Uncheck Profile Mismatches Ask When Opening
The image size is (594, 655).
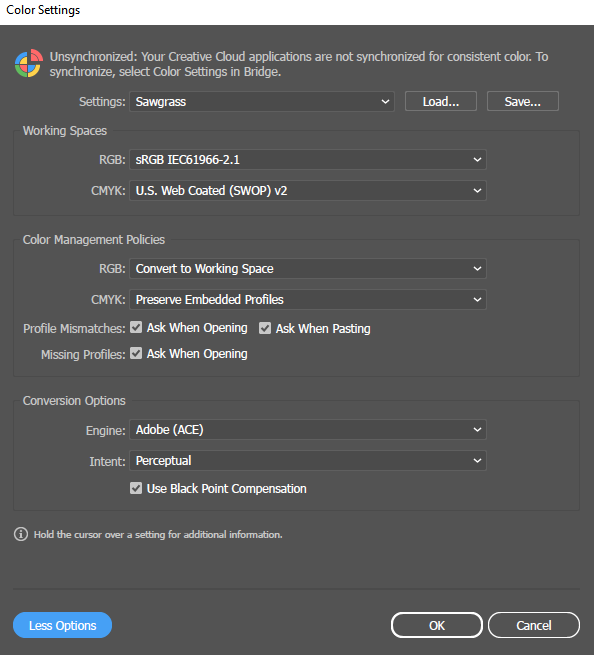[136, 328]
